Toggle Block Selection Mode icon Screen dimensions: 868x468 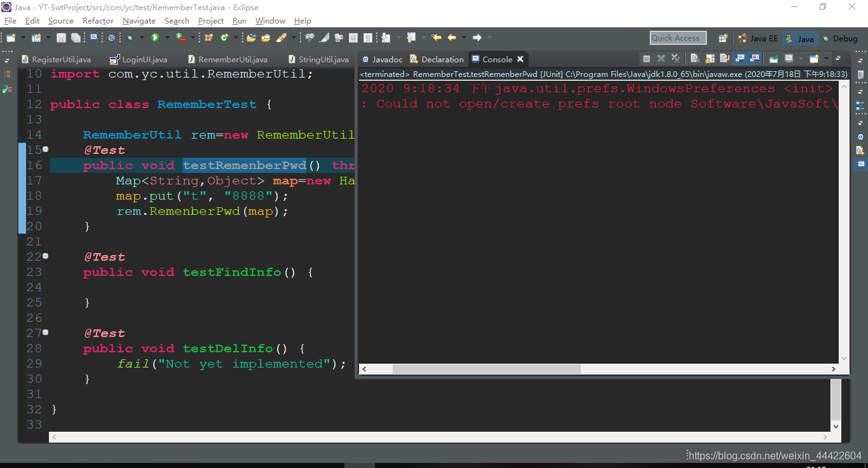point(353,38)
